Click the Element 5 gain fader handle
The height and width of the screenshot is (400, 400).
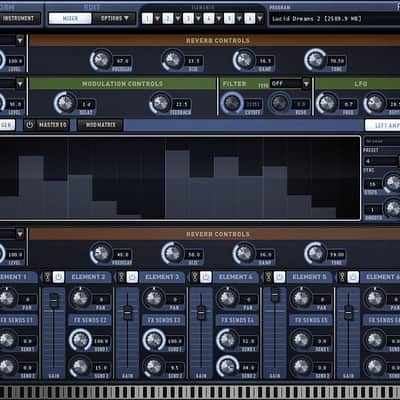(275, 295)
